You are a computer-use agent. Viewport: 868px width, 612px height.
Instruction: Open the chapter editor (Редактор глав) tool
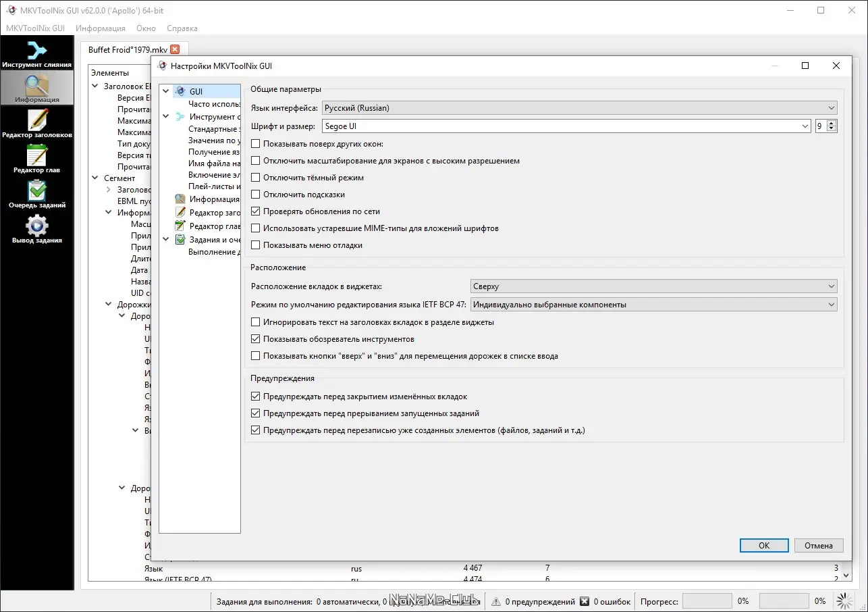(x=36, y=159)
